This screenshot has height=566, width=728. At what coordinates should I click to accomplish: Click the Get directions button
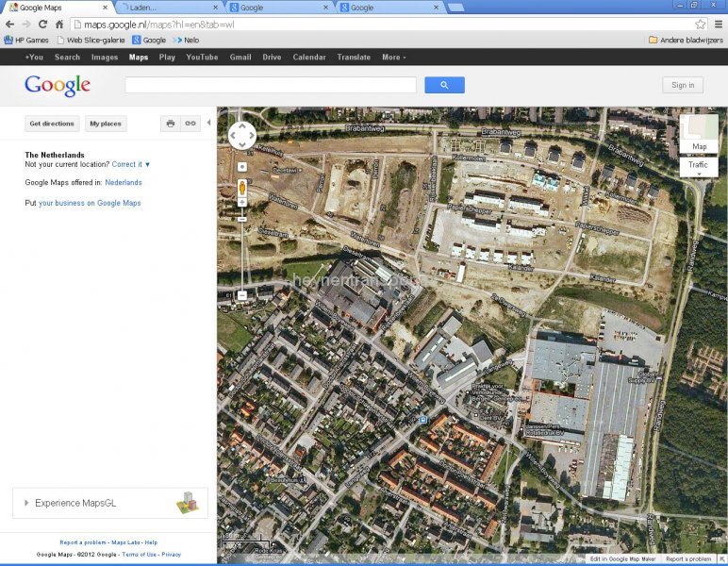click(52, 124)
